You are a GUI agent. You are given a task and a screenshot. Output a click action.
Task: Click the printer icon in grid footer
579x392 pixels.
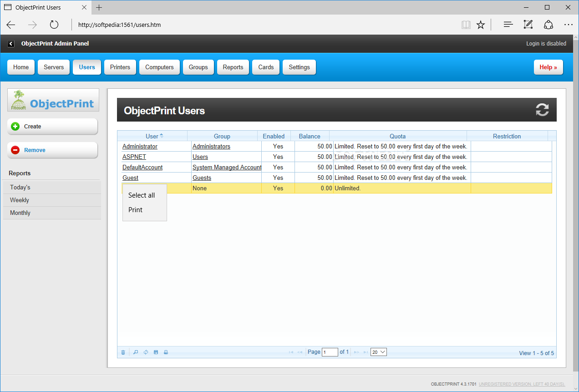166,352
